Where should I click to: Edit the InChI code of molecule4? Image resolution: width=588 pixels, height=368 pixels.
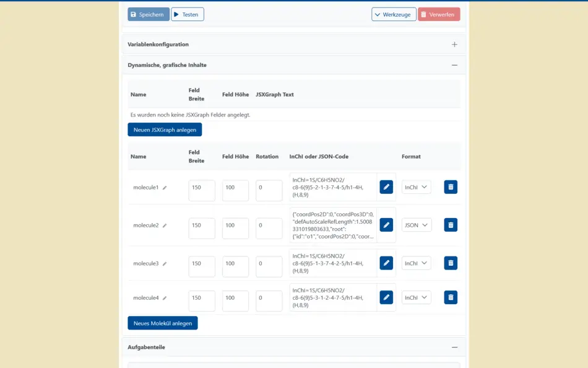pos(386,298)
